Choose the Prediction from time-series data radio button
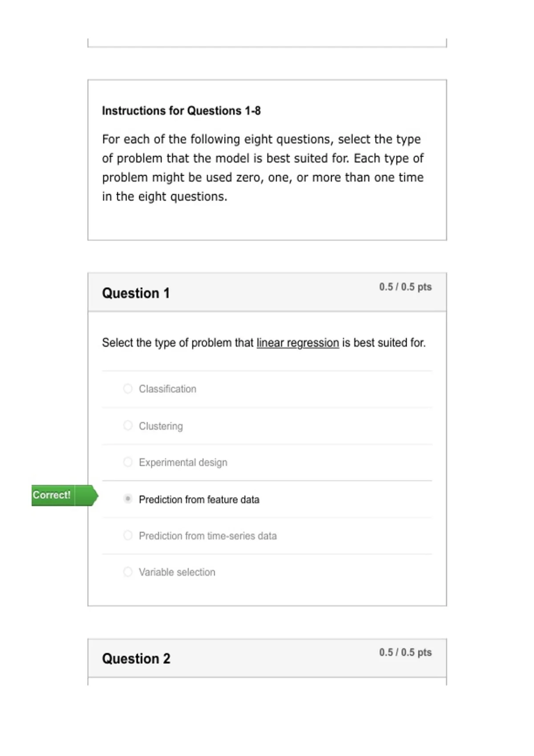The width and height of the screenshot is (534, 756). pos(128,535)
